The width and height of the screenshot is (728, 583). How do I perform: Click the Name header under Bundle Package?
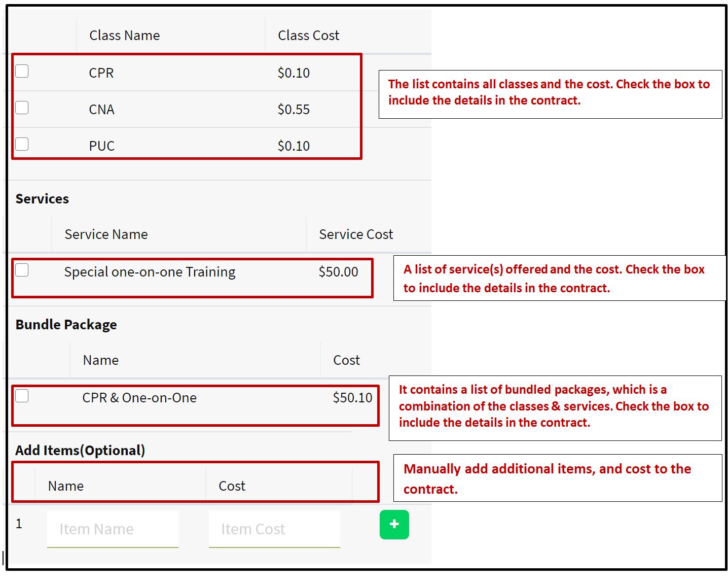pos(100,360)
